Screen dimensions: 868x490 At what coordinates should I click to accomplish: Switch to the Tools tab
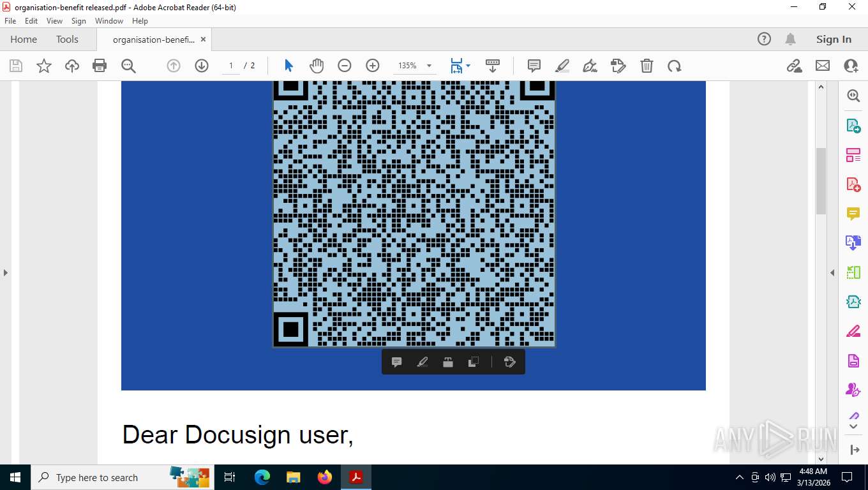point(67,39)
